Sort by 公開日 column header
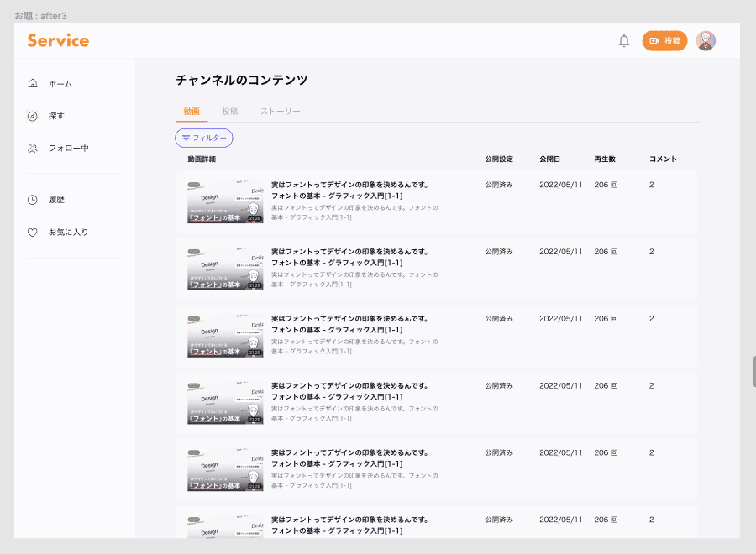The image size is (756, 554). pyautogui.click(x=549, y=159)
